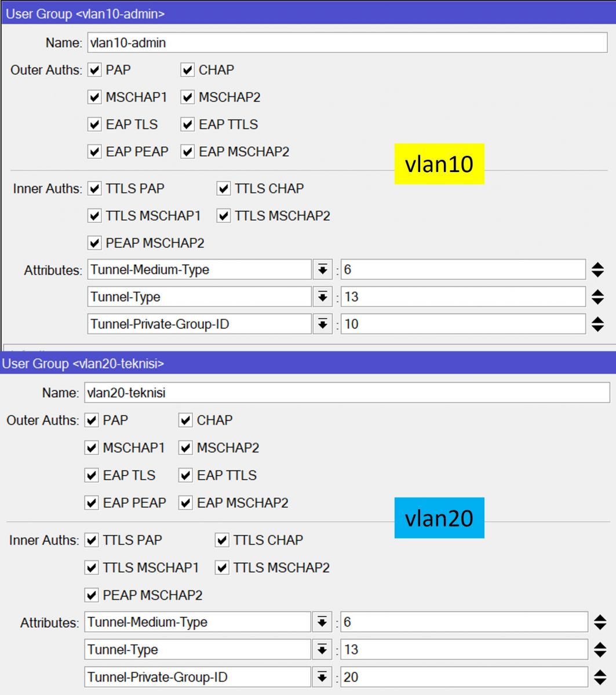Click up/down arrows beside value 10 in vlan10-admin
This screenshot has width=616, height=695.
click(x=597, y=324)
